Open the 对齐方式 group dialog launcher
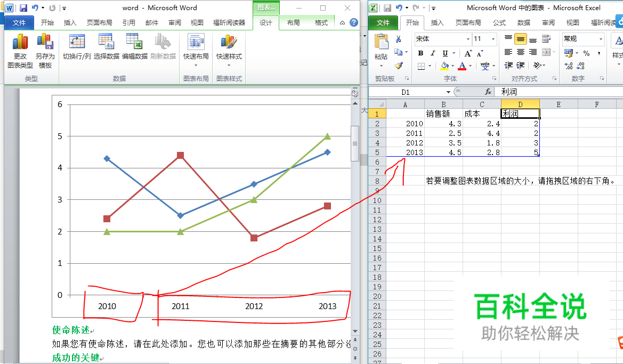This screenshot has width=623, height=364. (555, 79)
